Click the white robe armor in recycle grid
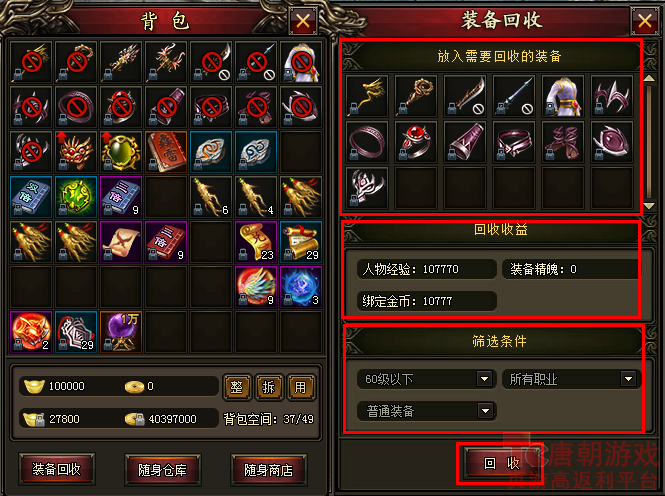The image size is (665, 496). [x=563, y=96]
